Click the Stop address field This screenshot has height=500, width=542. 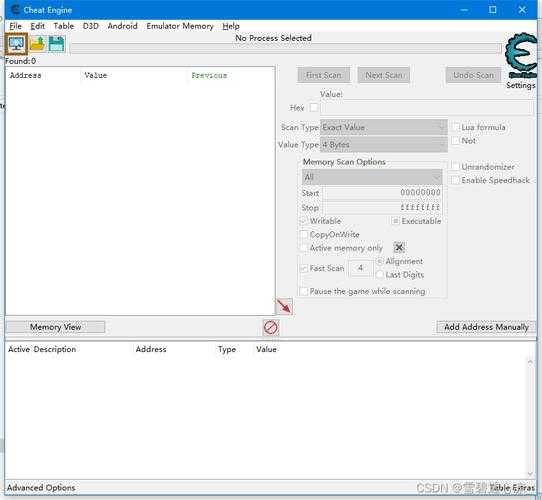point(382,207)
